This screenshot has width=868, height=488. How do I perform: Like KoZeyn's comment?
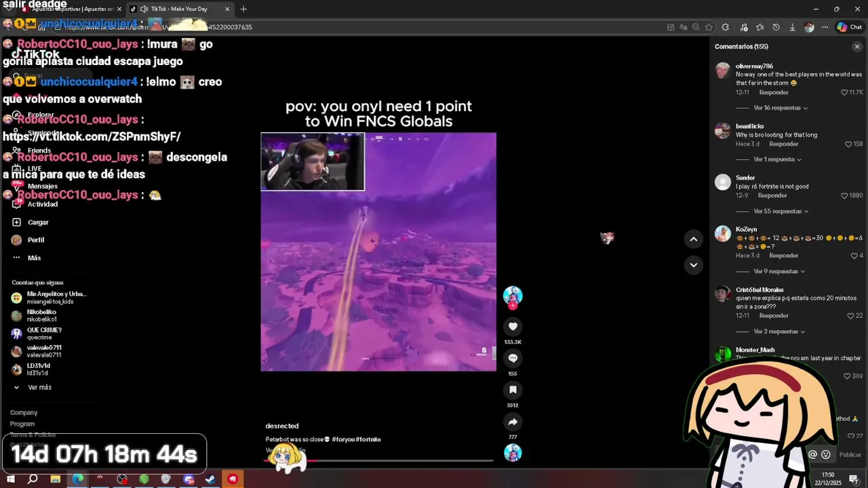point(854,256)
